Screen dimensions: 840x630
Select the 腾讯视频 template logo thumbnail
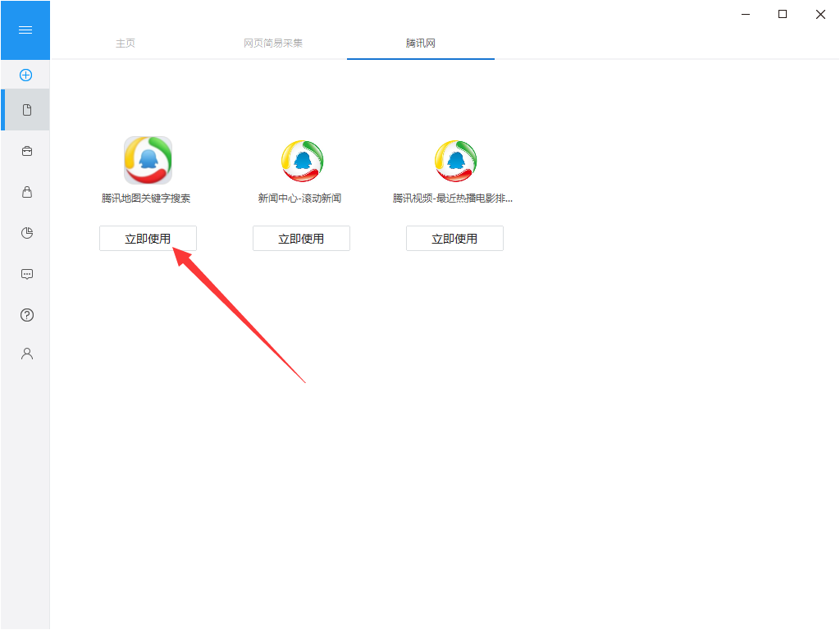click(x=455, y=161)
